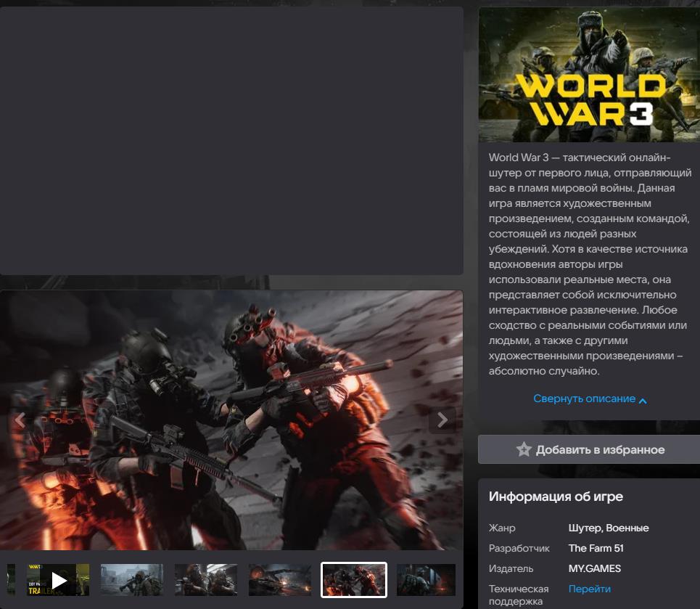The image size is (700, 609).
Task: Click the developer name The Farm 51
Action: click(x=596, y=548)
